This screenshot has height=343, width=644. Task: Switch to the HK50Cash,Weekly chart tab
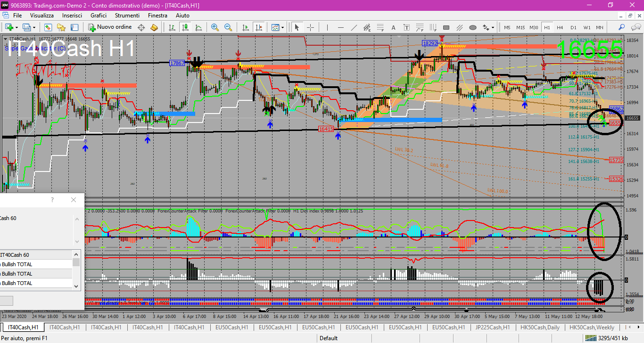(x=592, y=327)
